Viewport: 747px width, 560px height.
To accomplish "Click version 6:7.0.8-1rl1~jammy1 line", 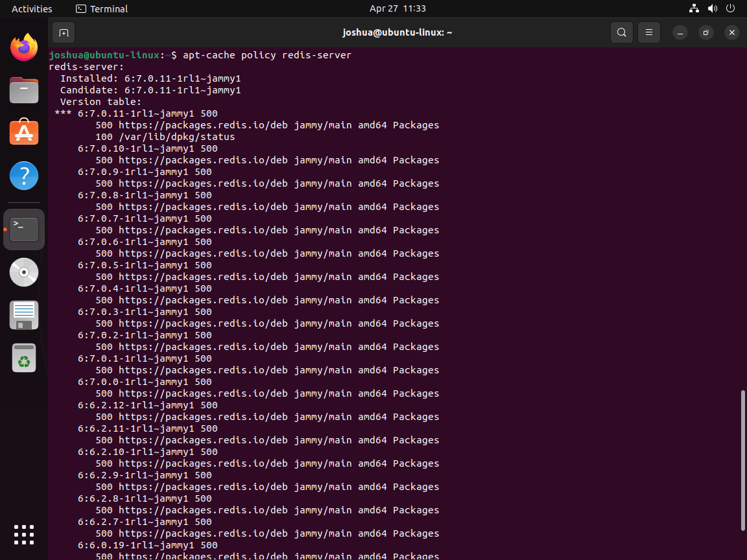I will pos(145,195).
